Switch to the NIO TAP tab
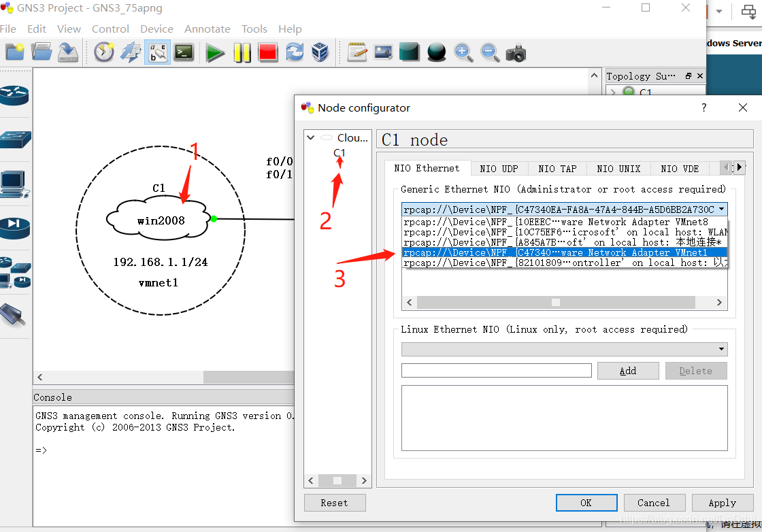Viewport: 762px width, 532px height. (x=557, y=169)
